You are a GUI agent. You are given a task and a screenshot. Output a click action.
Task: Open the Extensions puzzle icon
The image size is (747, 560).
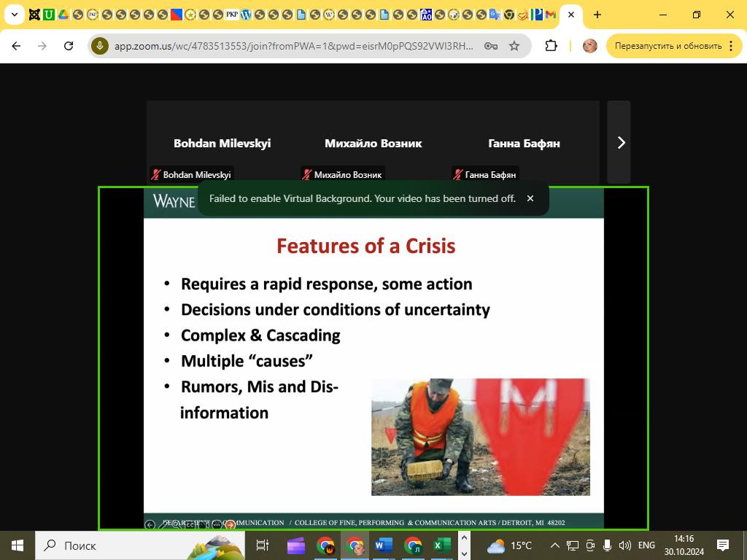click(x=551, y=46)
